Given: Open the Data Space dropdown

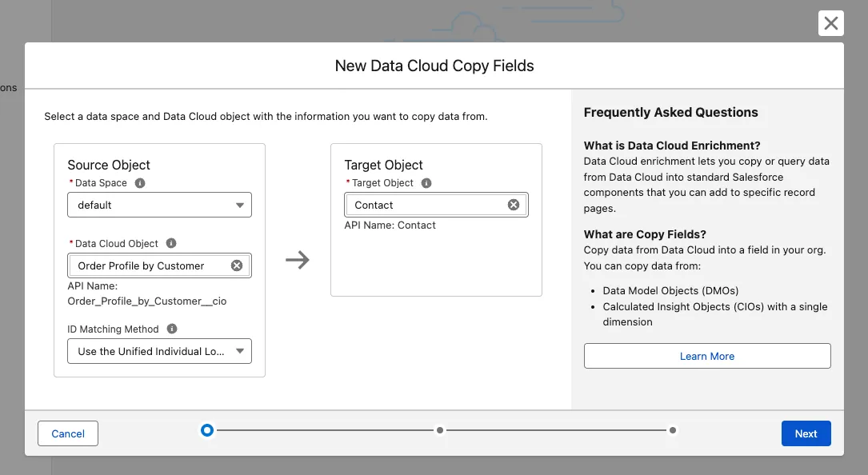Looking at the screenshot, I should pyautogui.click(x=159, y=205).
